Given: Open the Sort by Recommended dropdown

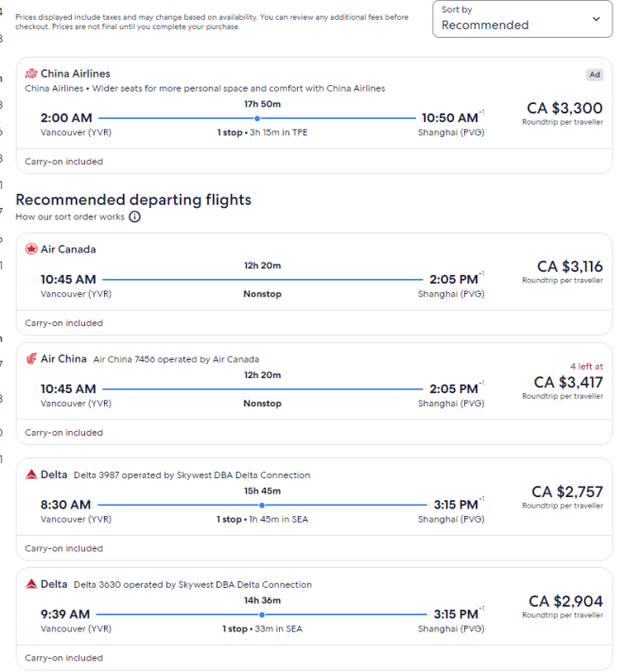Looking at the screenshot, I should pyautogui.click(x=522, y=19).
